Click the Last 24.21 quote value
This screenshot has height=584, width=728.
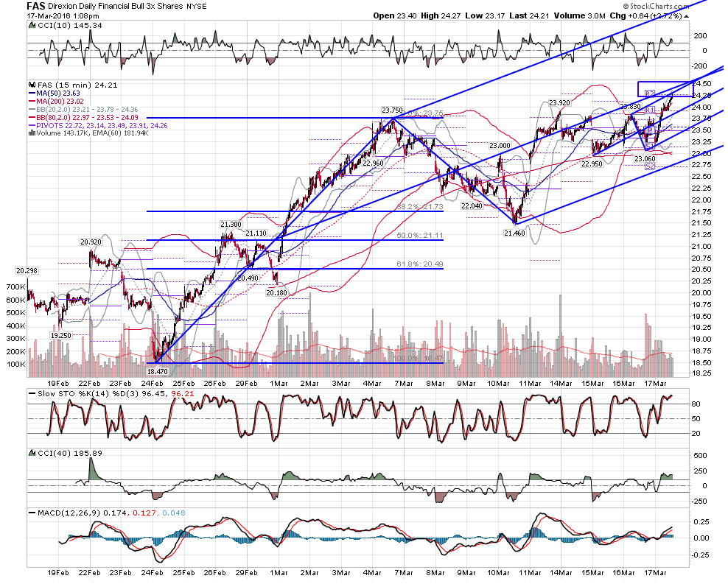point(529,15)
